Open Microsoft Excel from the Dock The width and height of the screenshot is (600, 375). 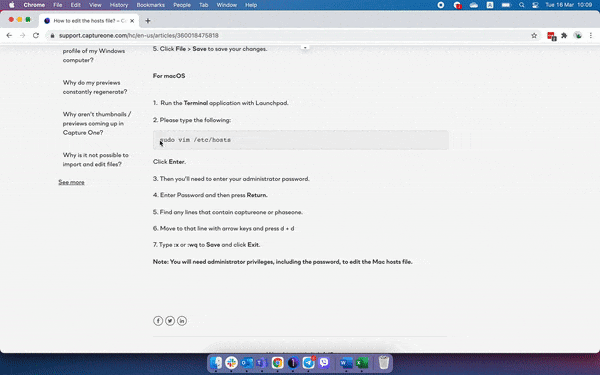coord(362,362)
